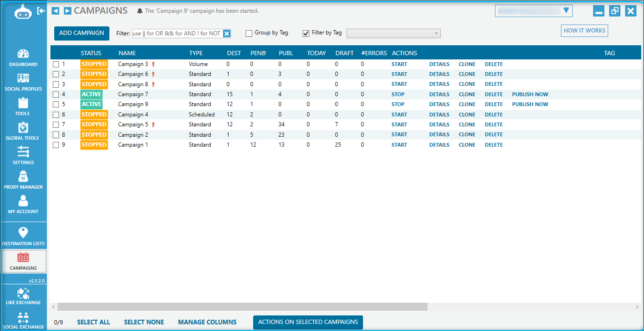Viewport: 644px width, 331px height.
Task: Click the notification bell icon
Action: [140, 11]
